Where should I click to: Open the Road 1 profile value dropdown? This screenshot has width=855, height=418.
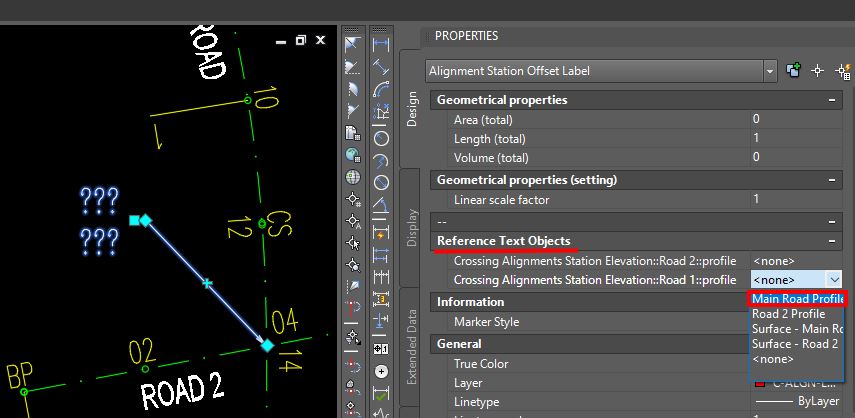pyautogui.click(x=835, y=280)
